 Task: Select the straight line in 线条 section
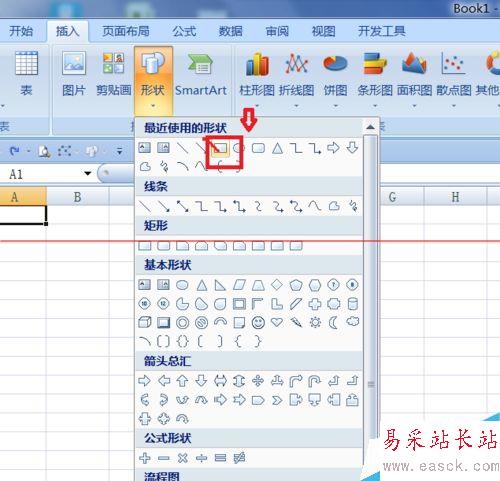145,206
